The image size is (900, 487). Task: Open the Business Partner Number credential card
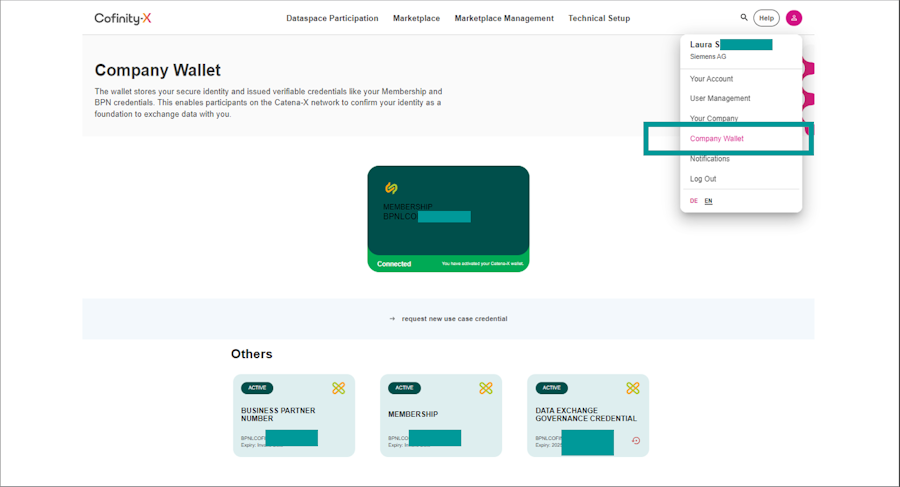pos(294,415)
